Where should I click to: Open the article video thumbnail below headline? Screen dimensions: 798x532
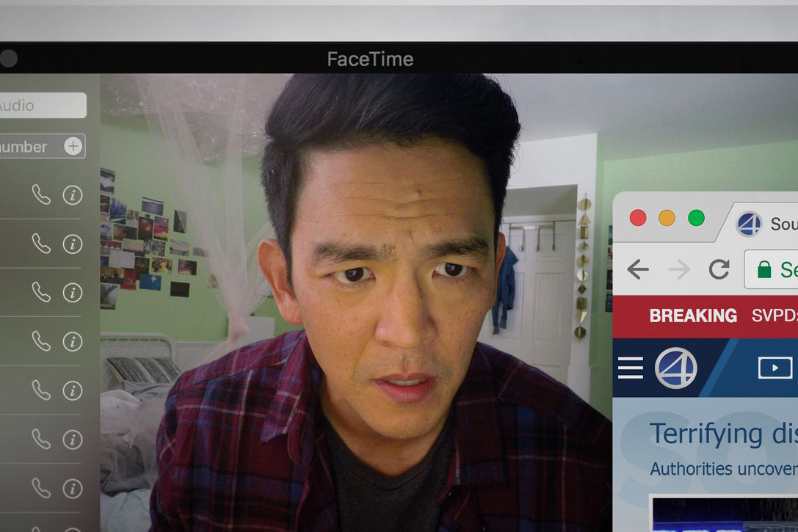[725, 514]
